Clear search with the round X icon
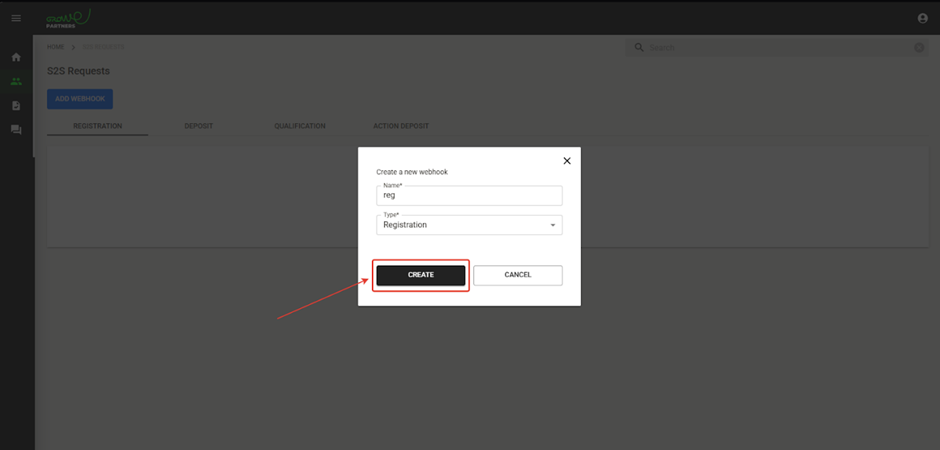Image resolution: width=940 pixels, height=450 pixels. (919, 47)
